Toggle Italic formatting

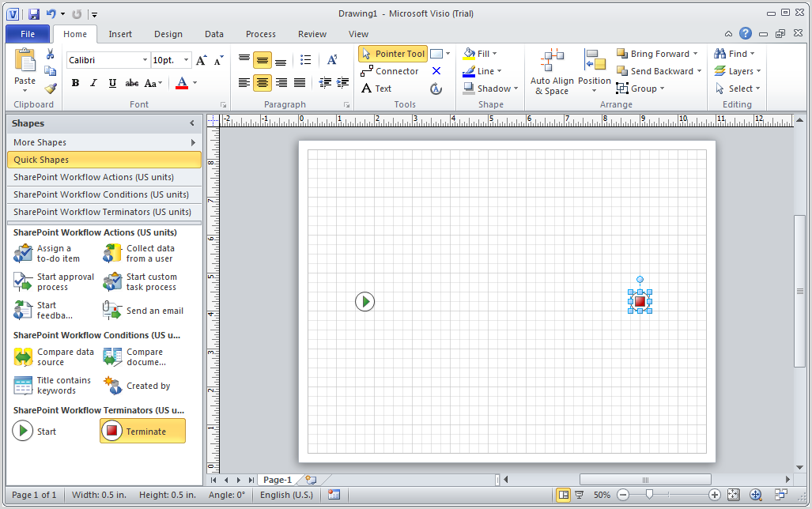94,83
